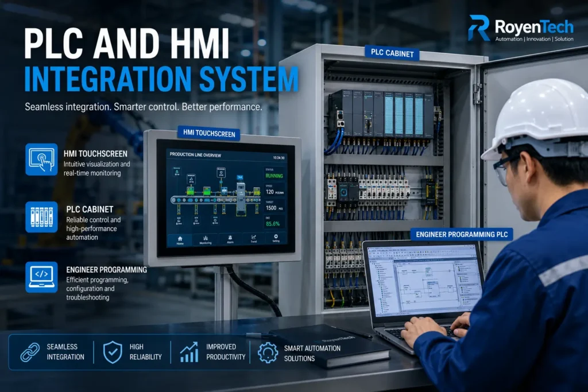Click the gear Smart Automation Solutions icon
Viewport: 588px width, 392px height.
coord(268,352)
